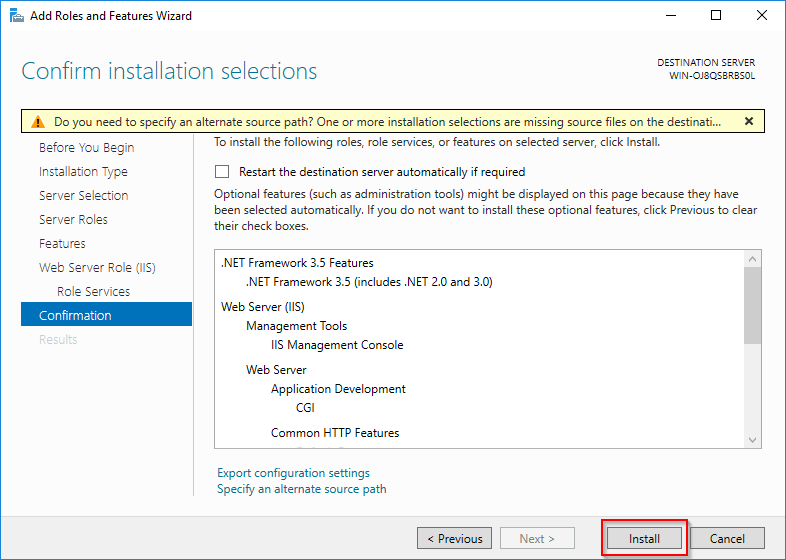Image resolution: width=786 pixels, height=560 pixels.
Task: Go to Before You Begin step
Action: point(86,148)
